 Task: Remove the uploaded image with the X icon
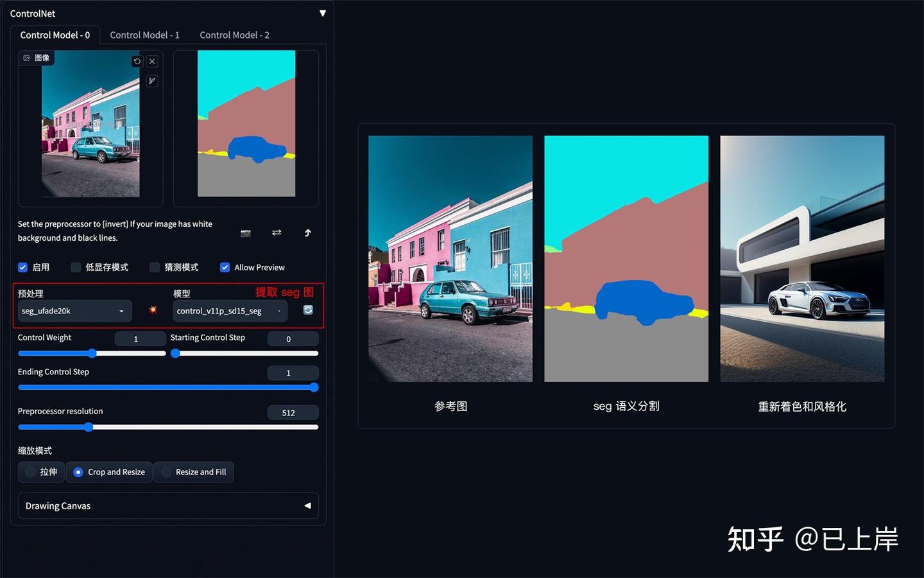tap(152, 61)
